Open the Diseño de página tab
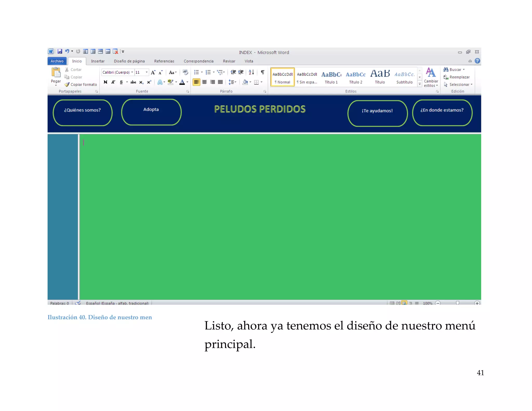The image size is (532, 411). (x=129, y=61)
